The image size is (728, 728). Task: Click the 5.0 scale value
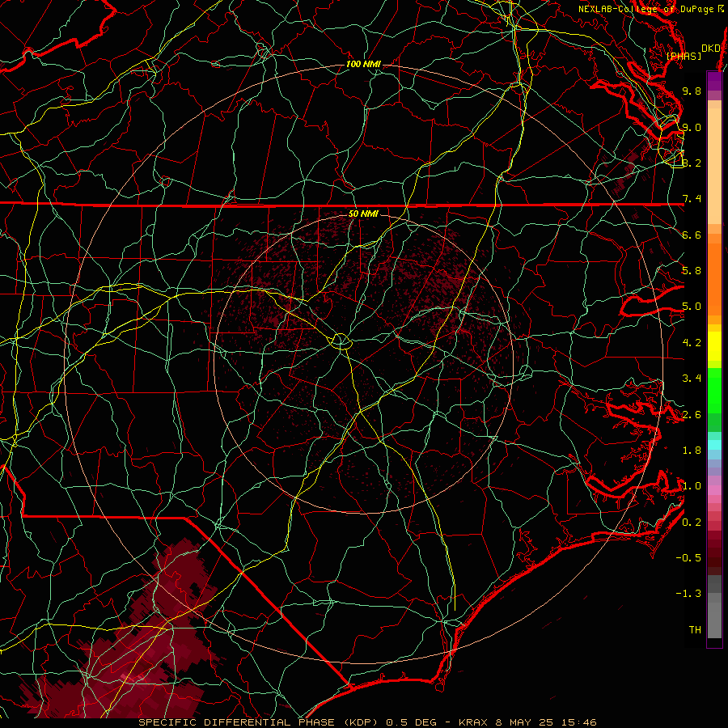click(x=692, y=307)
